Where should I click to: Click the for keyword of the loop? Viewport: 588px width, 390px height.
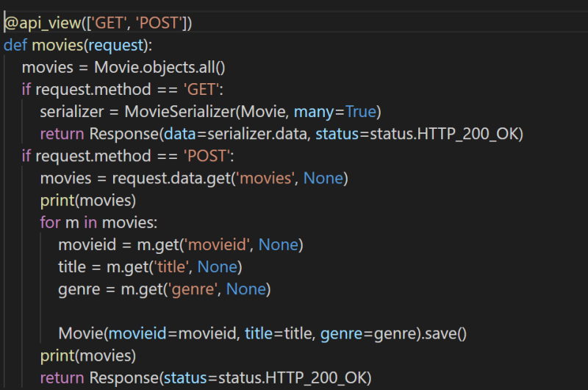(50, 222)
